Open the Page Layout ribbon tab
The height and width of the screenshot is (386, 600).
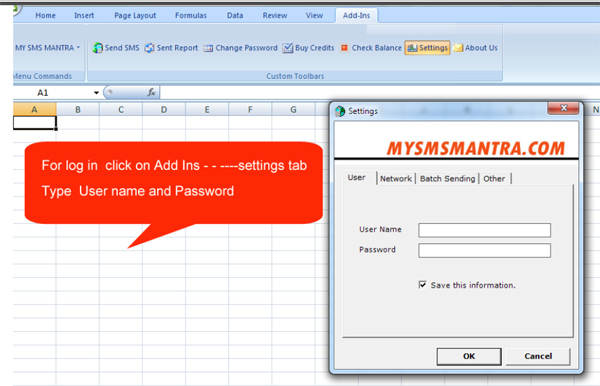point(135,16)
